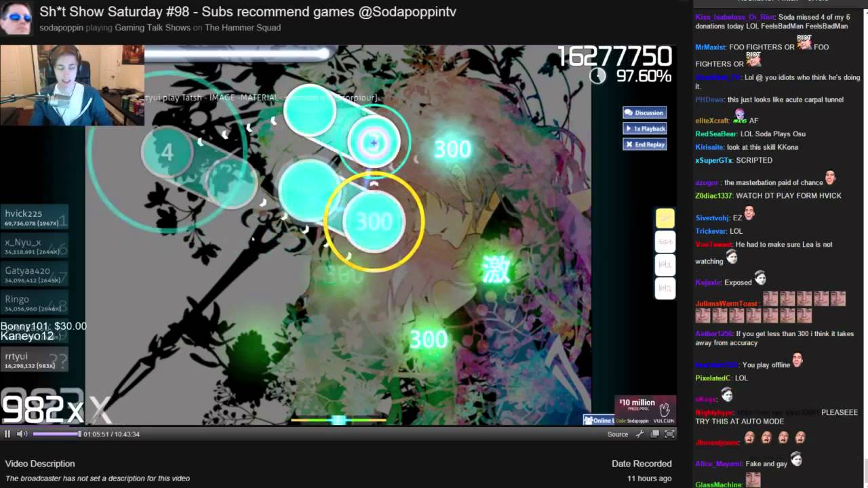The width and height of the screenshot is (868, 488).
Task: Open the Gaming Talk Shows category link
Action: pyautogui.click(x=152, y=28)
